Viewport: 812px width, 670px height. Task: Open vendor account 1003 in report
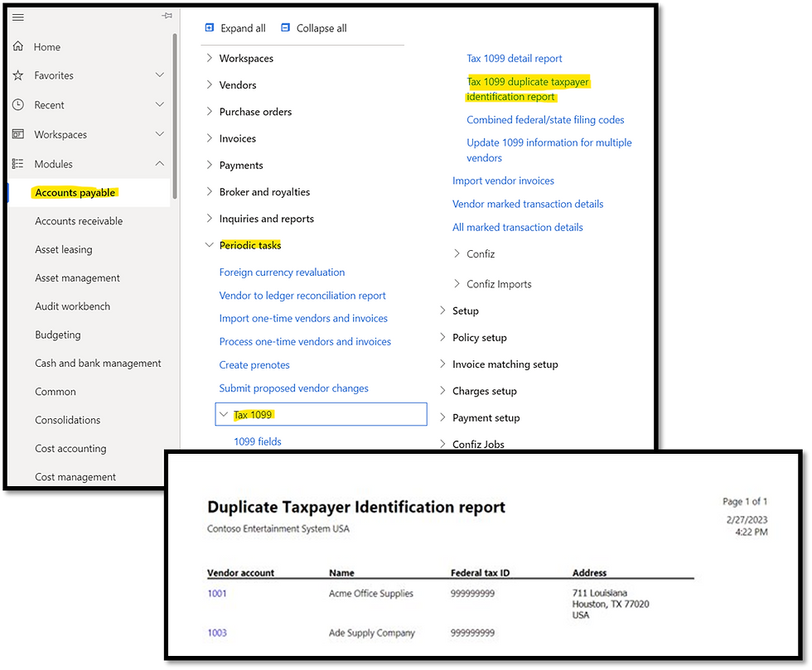point(217,633)
